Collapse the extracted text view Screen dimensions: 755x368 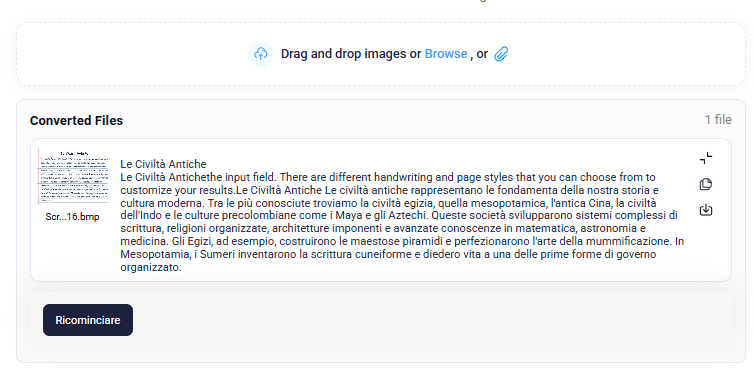click(705, 158)
